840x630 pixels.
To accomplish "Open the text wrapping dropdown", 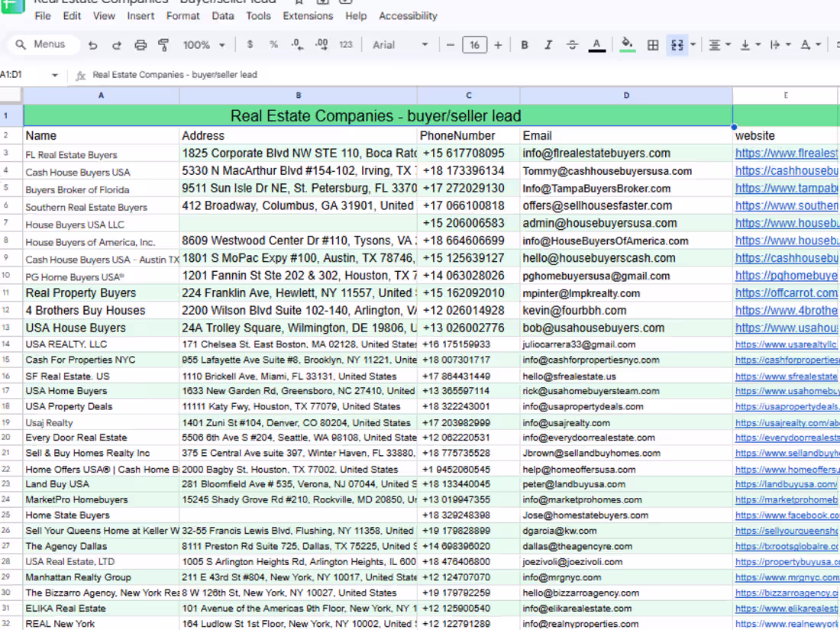I will (x=780, y=46).
